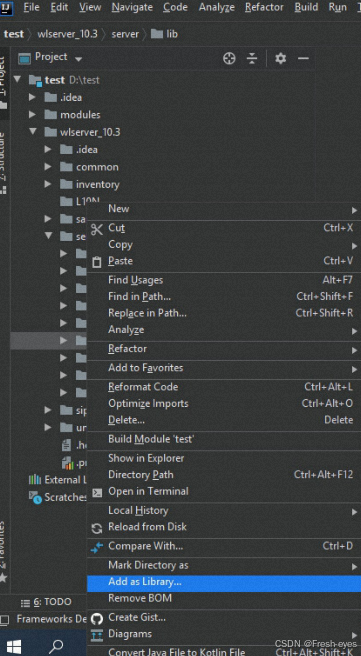Image resolution: width=361 pixels, height=656 pixels.
Task: Open the Windows Start button
Action: [14, 646]
